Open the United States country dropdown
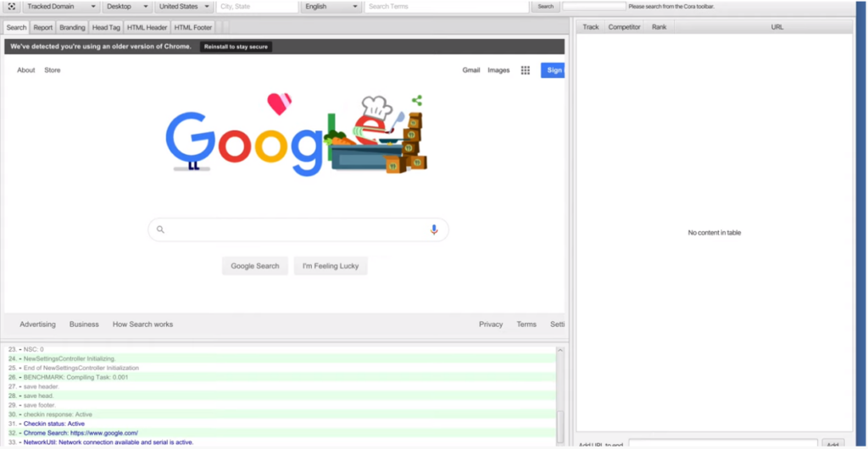This screenshot has height=449, width=868. tap(184, 7)
